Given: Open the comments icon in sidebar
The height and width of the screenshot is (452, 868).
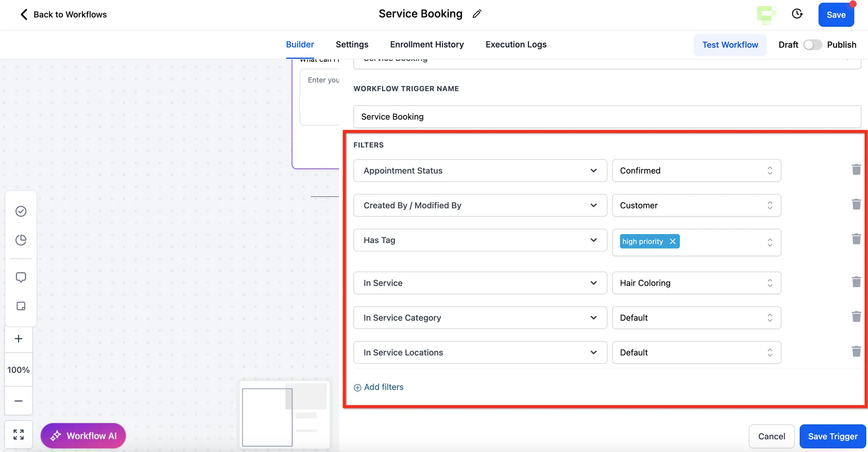Looking at the screenshot, I should (x=21, y=277).
